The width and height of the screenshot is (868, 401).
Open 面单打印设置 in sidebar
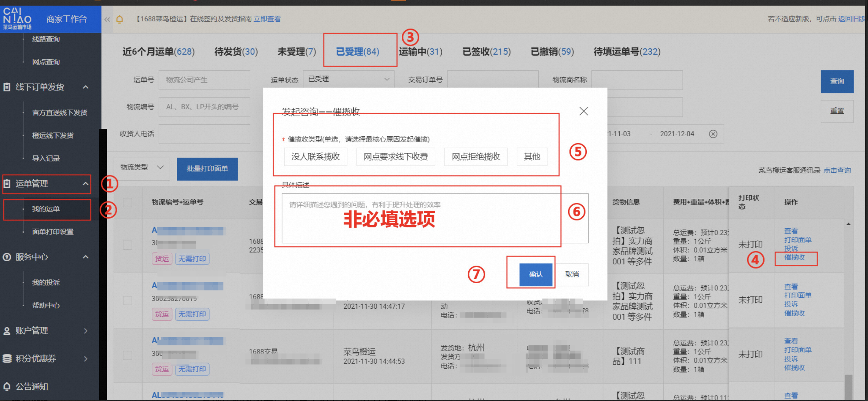(53, 232)
